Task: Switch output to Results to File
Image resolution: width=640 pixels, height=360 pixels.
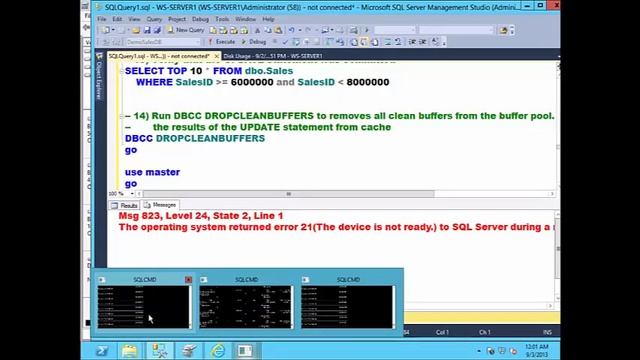Action: pos(374,42)
